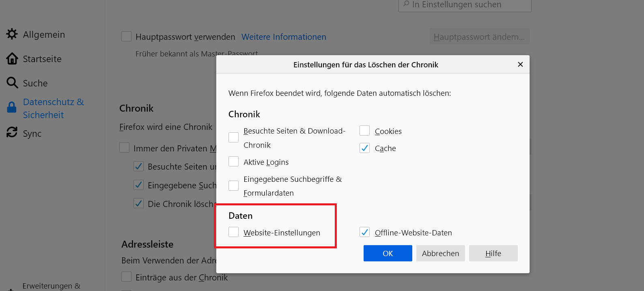This screenshot has height=291, width=644.
Task: Click the Suche magnifier icon
Action: coord(12,83)
